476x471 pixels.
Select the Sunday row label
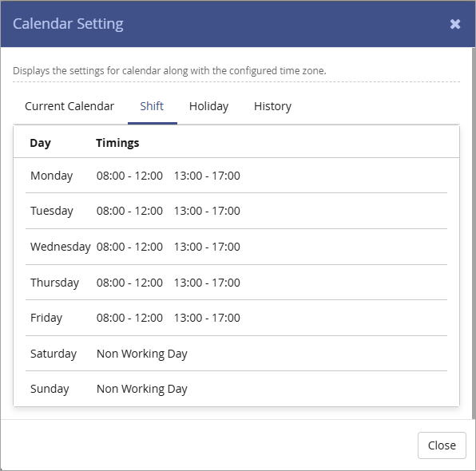(50, 389)
